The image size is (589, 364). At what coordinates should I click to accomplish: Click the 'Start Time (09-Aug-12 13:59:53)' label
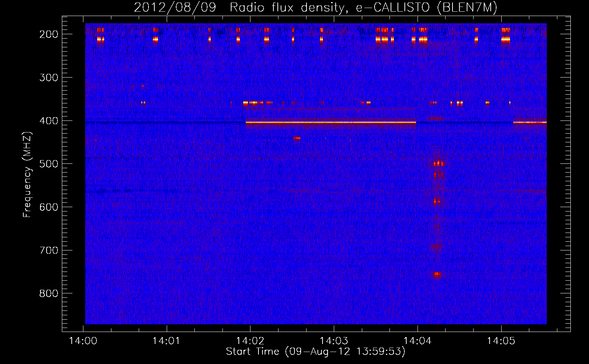pos(316,352)
